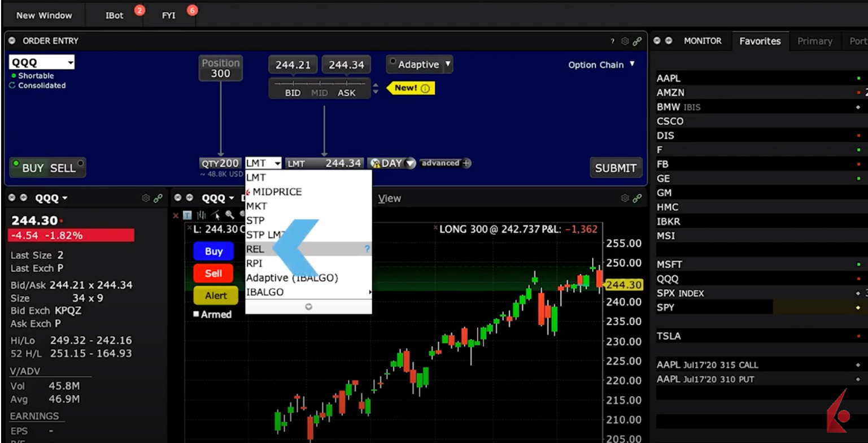Select MIDPRICE order type
868x443 pixels.
(308, 192)
